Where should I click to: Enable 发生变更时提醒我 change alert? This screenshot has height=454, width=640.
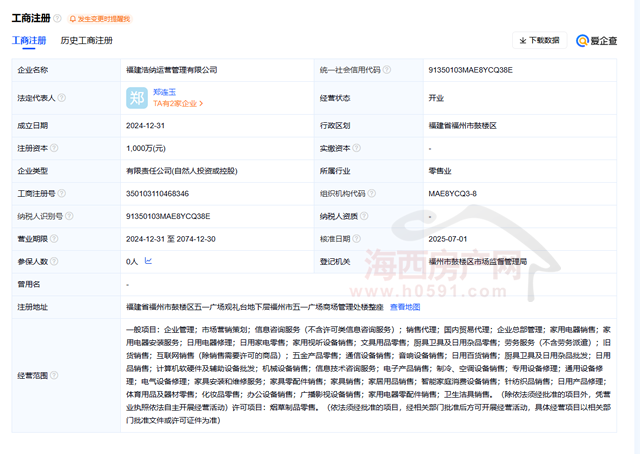tap(99, 19)
